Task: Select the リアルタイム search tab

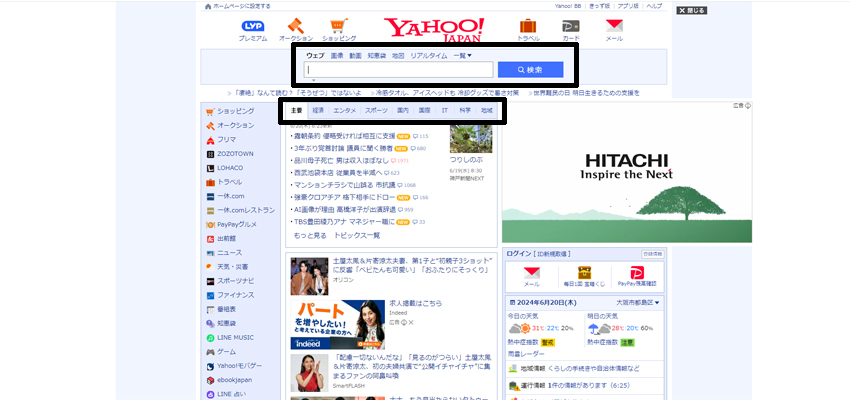Action: click(429, 55)
